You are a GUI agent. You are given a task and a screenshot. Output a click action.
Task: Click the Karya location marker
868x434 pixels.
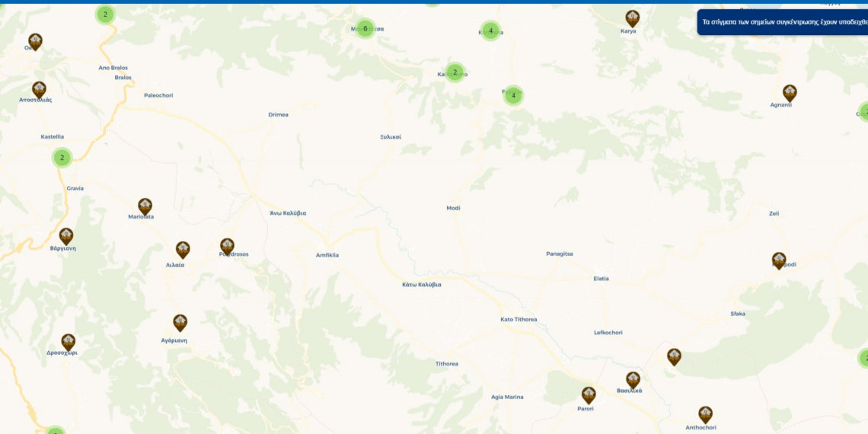(632, 18)
